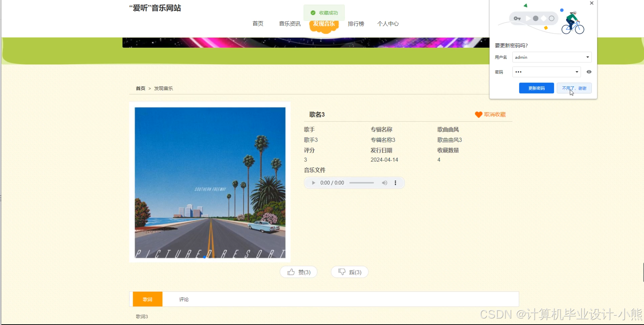Expand the username dropdown arrow
Viewport: 644px width, 325px height.
(587, 57)
